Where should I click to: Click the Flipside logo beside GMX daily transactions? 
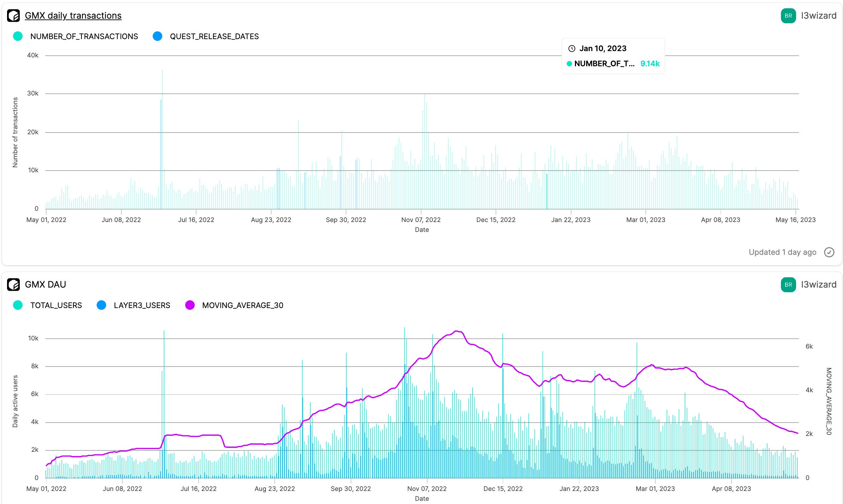(x=13, y=16)
